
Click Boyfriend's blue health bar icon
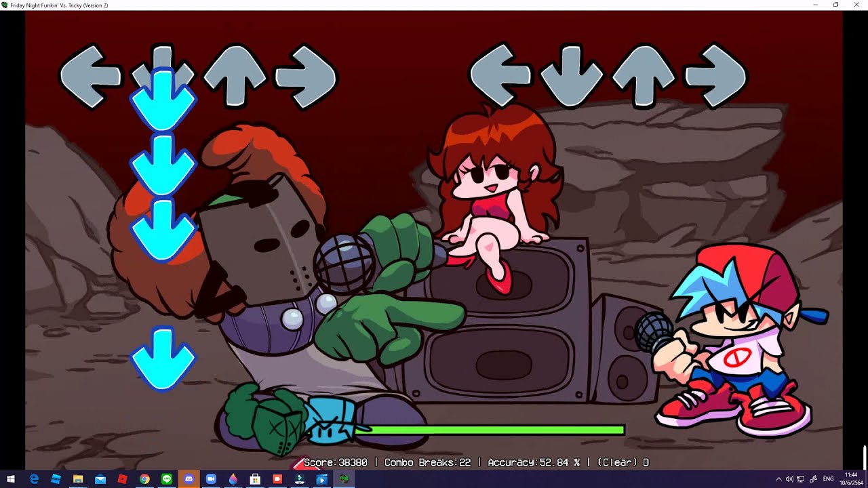[332, 421]
